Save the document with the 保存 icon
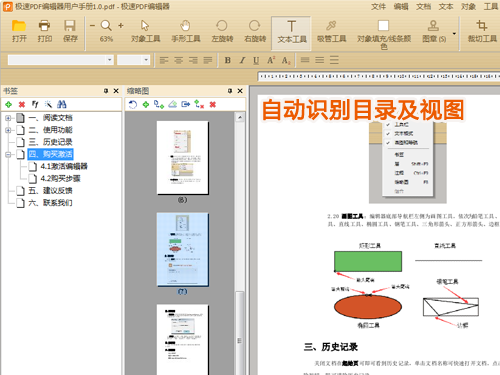This screenshot has width=500, height=375. 70,31
